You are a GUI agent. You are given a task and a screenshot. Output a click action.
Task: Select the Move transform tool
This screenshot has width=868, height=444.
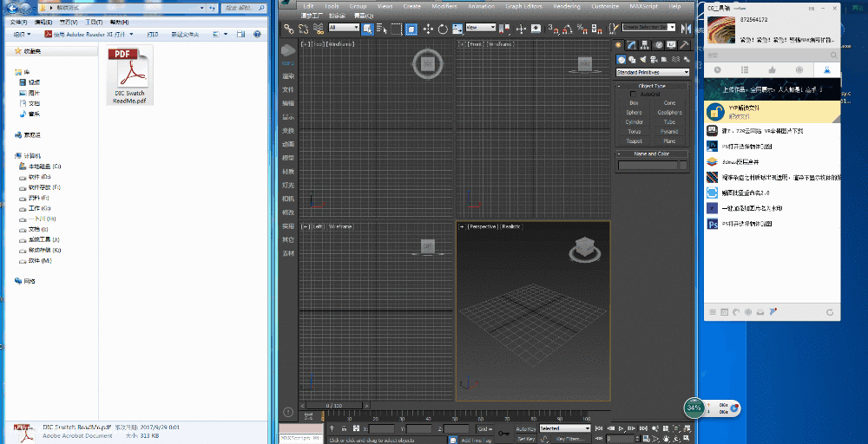click(x=428, y=29)
